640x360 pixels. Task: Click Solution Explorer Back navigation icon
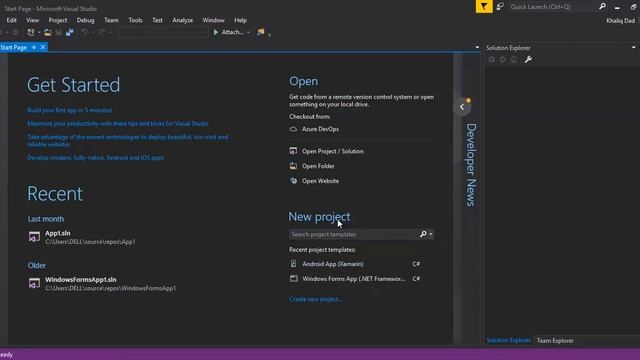point(491,60)
